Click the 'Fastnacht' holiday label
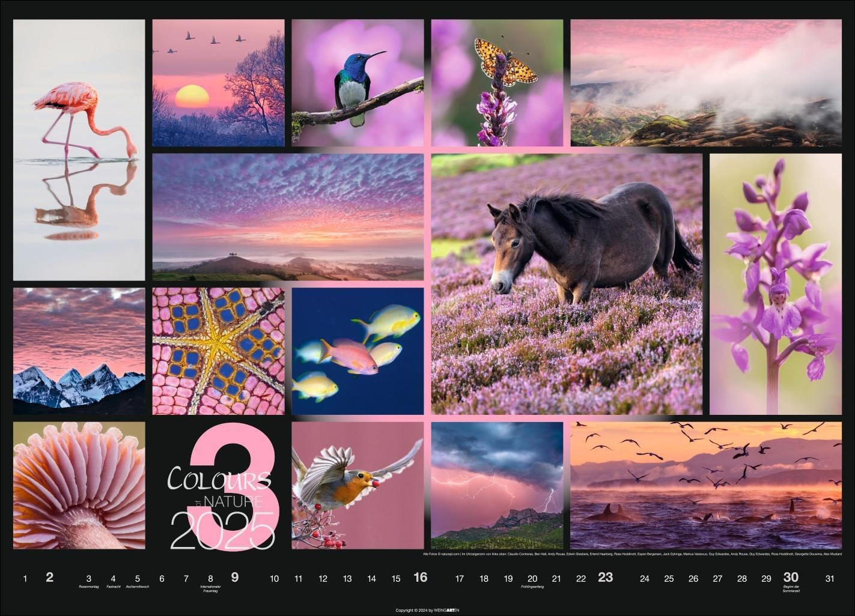Image resolution: width=855 pixels, height=616 pixels. pos(113,587)
